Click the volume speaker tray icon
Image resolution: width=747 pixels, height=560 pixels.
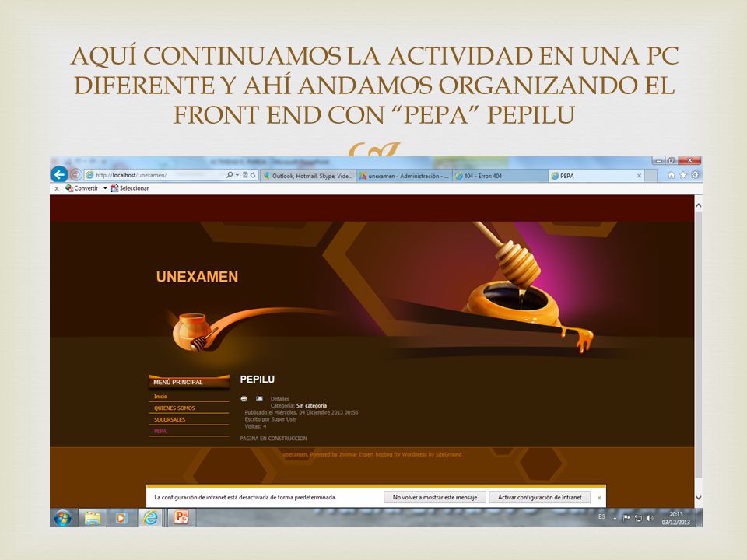650,518
